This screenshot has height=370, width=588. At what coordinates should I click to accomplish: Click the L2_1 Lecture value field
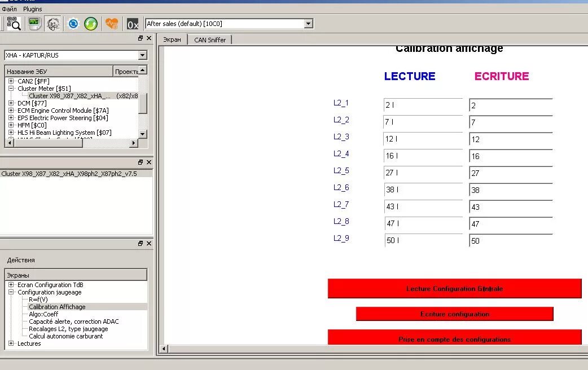(x=423, y=105)
